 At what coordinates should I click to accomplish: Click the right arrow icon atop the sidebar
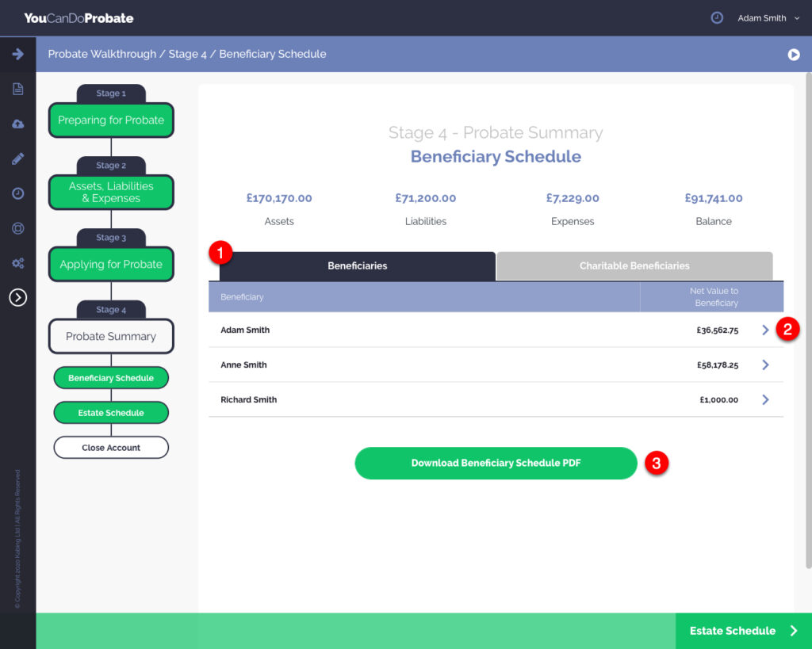17,54
